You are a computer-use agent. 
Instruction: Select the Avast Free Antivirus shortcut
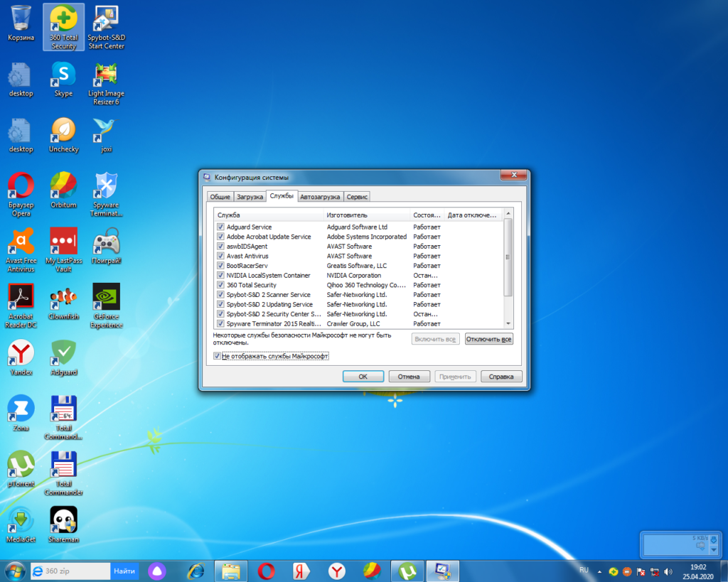pos(21,249)
